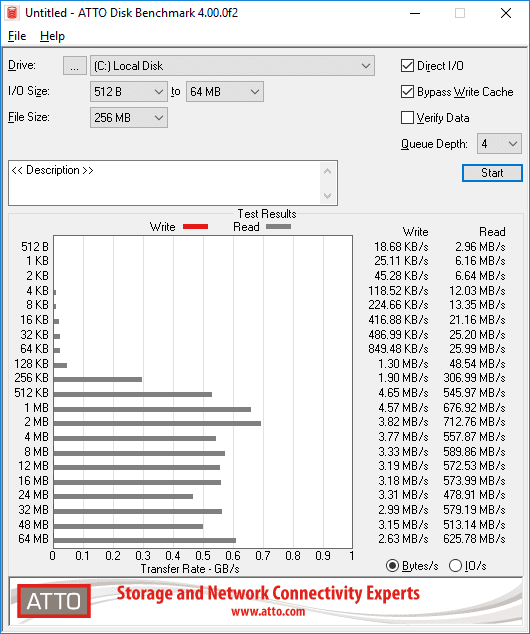Open the File menu
This screenshot has width=530, height=634.
17,36
